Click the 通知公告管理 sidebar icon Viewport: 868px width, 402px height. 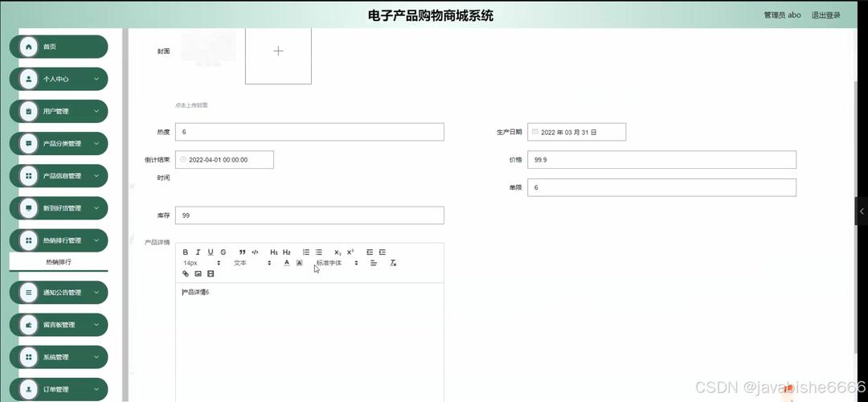point(29,293)
